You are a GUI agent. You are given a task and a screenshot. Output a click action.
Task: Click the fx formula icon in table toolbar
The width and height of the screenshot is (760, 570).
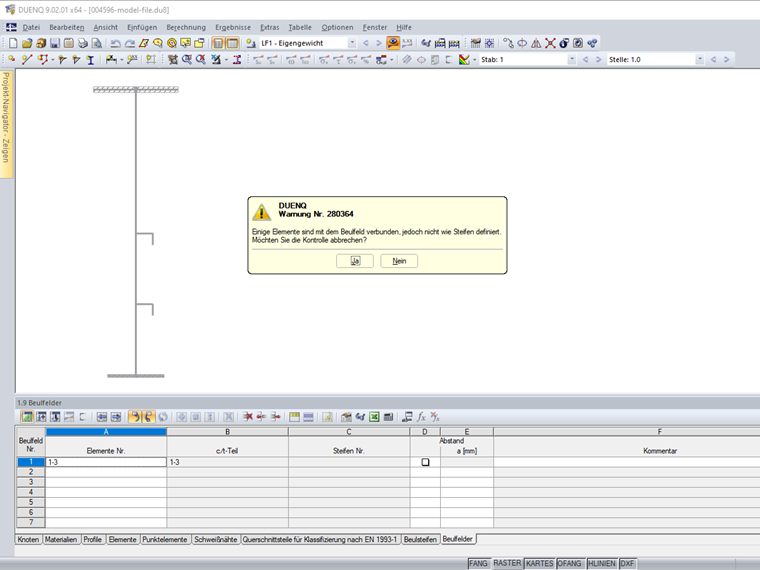coord(421,417)
